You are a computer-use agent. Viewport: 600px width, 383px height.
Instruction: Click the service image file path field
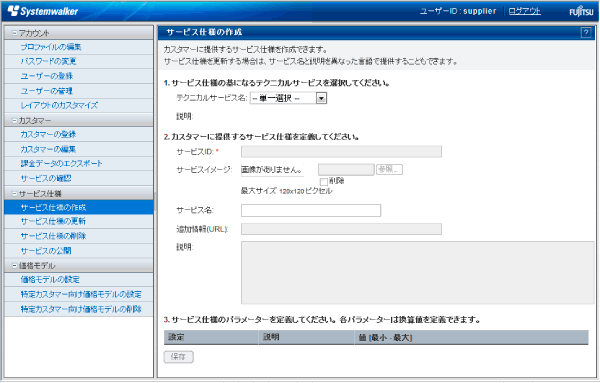346,169
